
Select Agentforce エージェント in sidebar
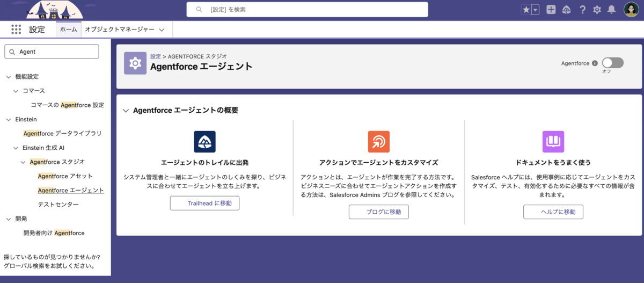(x=71, y=190)
